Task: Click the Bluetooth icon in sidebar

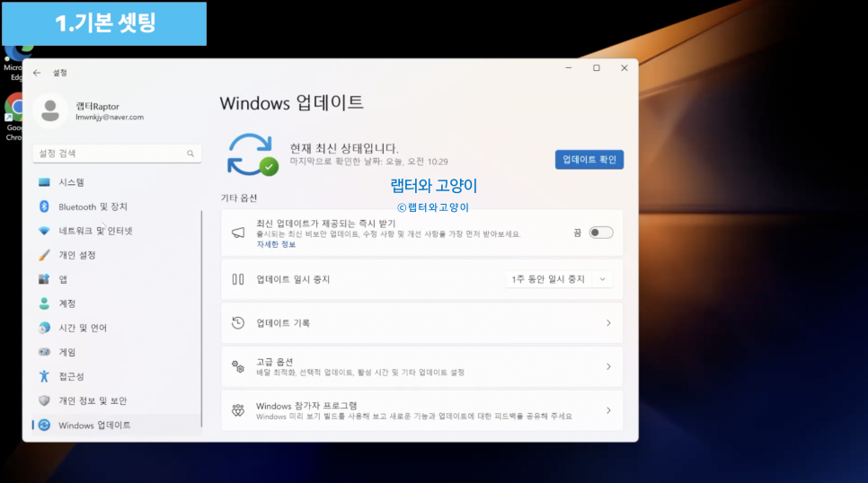Action: tap(44, 206)
